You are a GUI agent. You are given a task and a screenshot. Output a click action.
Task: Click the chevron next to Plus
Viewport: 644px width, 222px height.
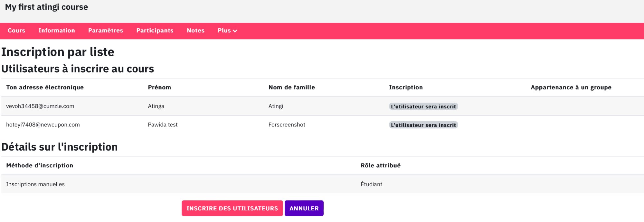click(x=235, y=31)
